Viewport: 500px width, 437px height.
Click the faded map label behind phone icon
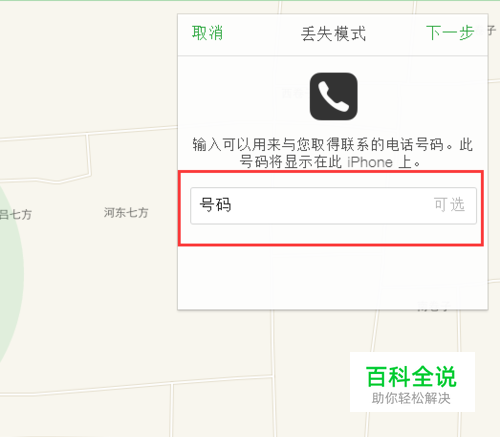[292, 93]
